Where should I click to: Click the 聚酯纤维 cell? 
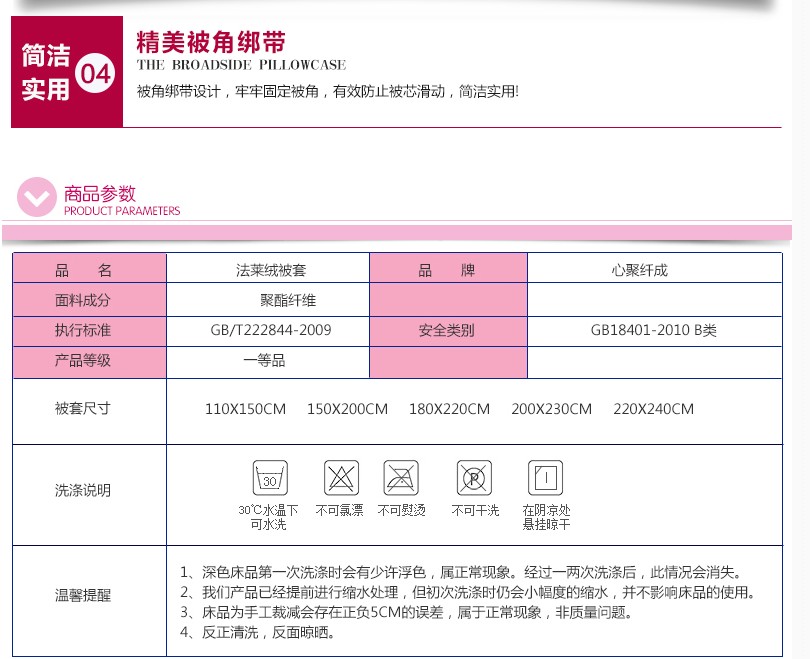click(x=268, y=300)
